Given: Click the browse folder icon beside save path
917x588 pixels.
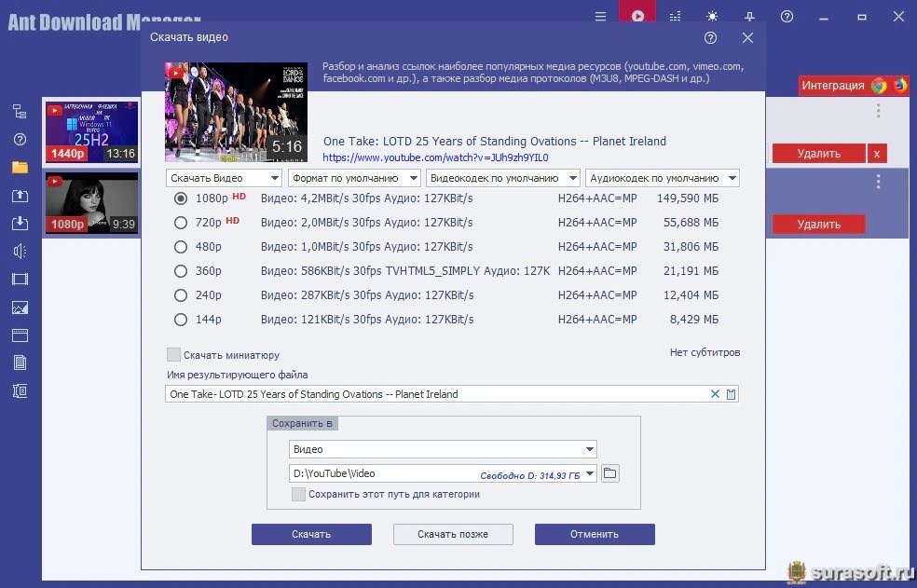Looking at the screenshot, I should [x=609, y=473].
